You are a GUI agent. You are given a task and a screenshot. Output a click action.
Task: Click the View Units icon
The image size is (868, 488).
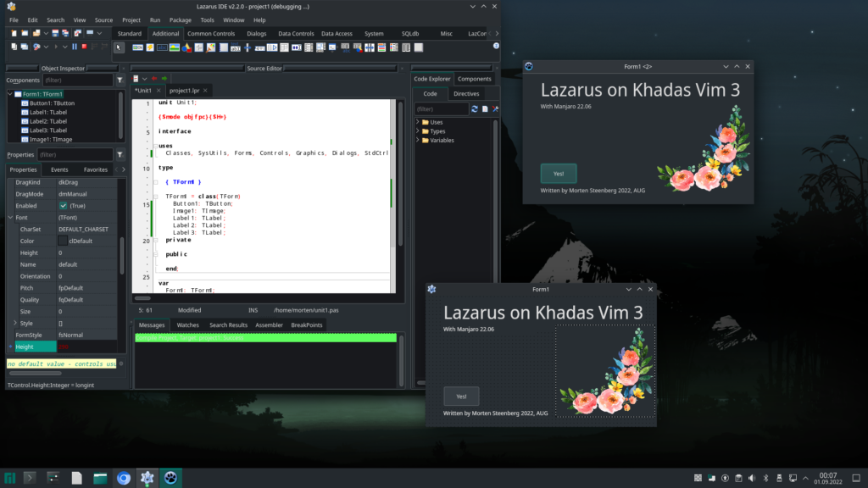tap(14, 47)
